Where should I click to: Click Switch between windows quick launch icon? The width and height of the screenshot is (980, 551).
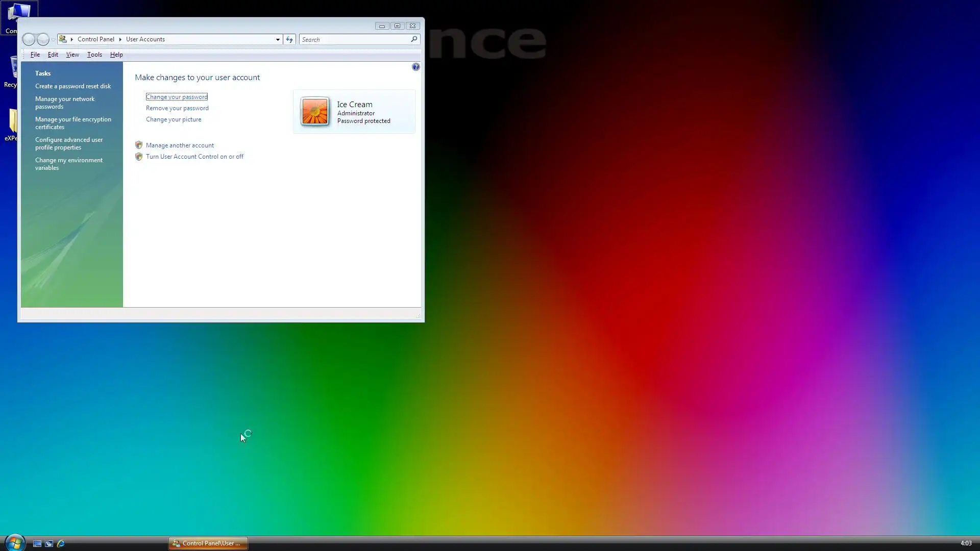[49, 543]
